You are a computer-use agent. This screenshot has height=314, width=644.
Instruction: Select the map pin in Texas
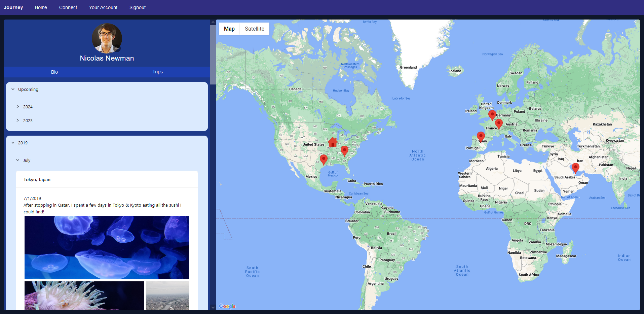click(324, 160)
